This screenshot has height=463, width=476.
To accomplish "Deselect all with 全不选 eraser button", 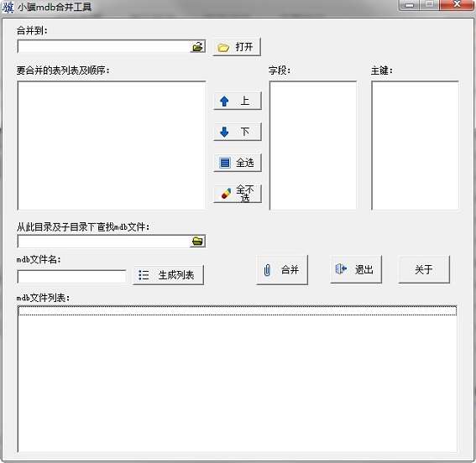I will (238, 194).
